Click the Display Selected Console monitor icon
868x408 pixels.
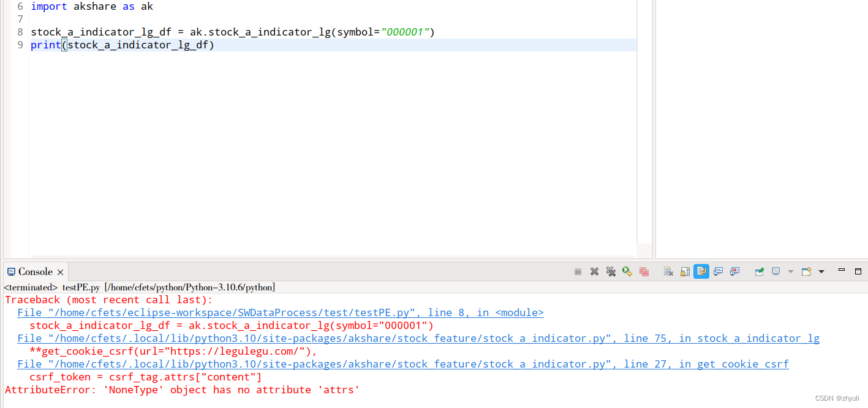pos(776,271)
